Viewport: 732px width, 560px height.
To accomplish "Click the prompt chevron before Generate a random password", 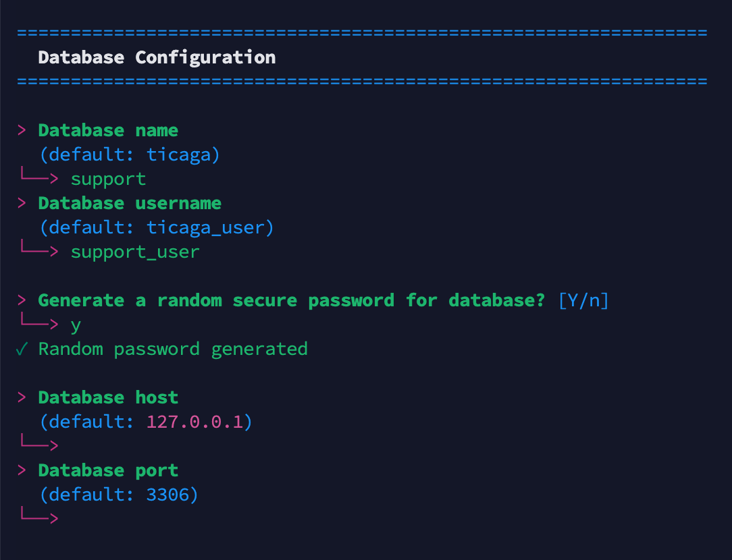I will (22, 301).
